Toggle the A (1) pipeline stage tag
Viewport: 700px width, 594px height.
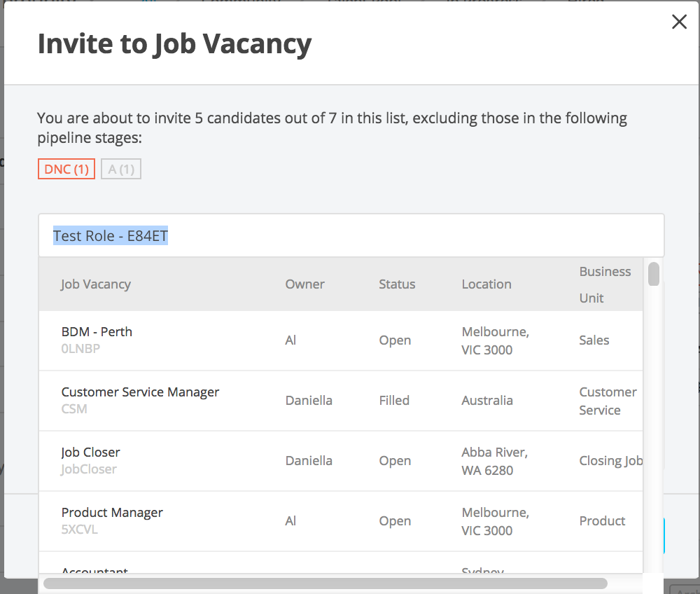pyautogui.click(x=121, y=169)
